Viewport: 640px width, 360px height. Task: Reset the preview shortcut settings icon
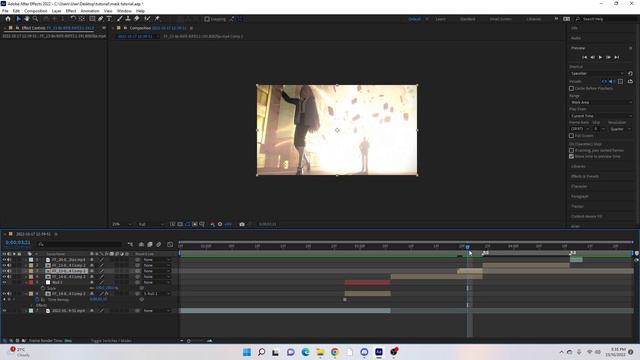(x=630, y=73)
